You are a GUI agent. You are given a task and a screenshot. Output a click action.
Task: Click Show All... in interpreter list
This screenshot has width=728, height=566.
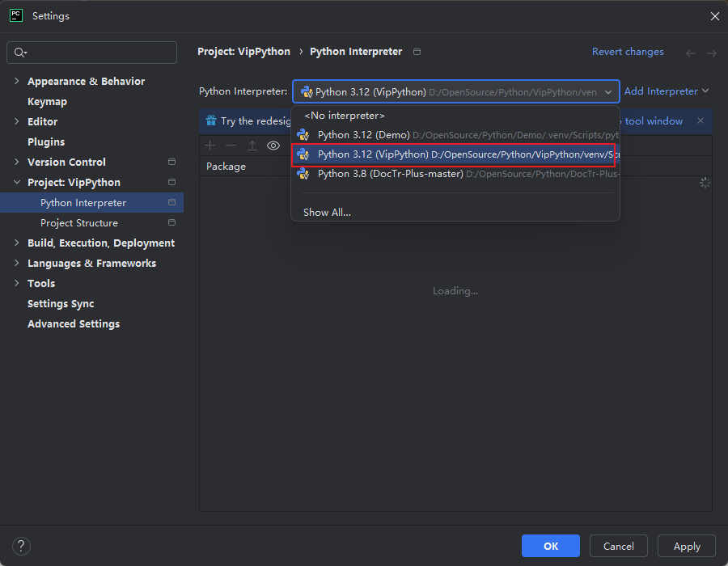coord(327,213)
